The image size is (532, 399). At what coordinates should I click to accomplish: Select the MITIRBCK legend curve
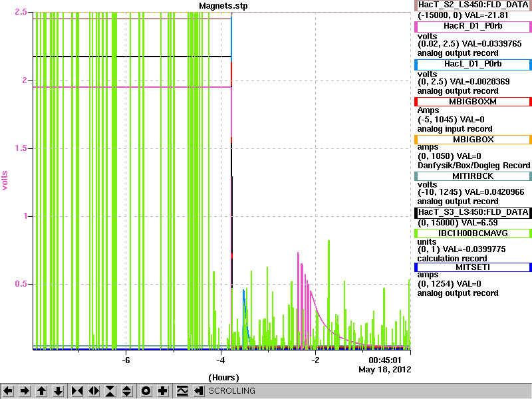tap(473, 176)
